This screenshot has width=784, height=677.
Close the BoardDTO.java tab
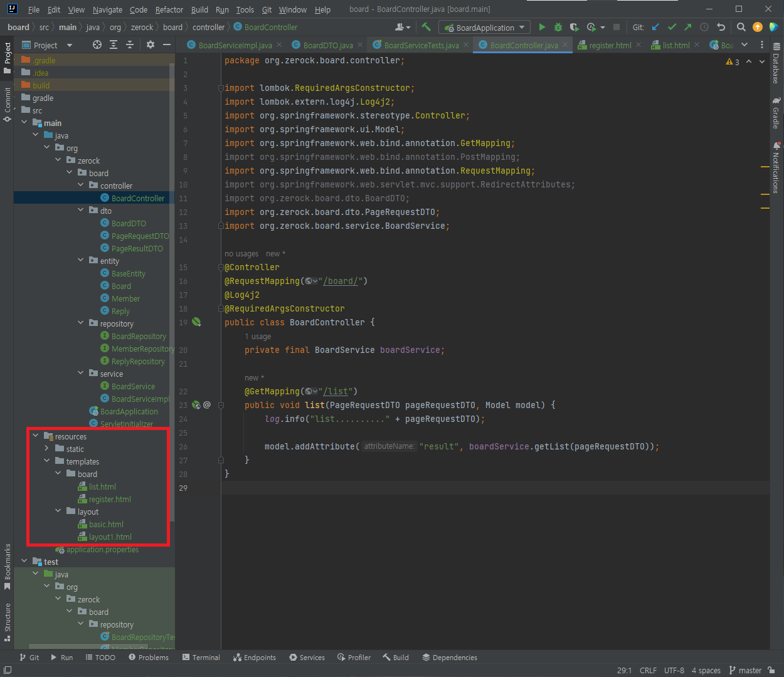coord(360,45)
